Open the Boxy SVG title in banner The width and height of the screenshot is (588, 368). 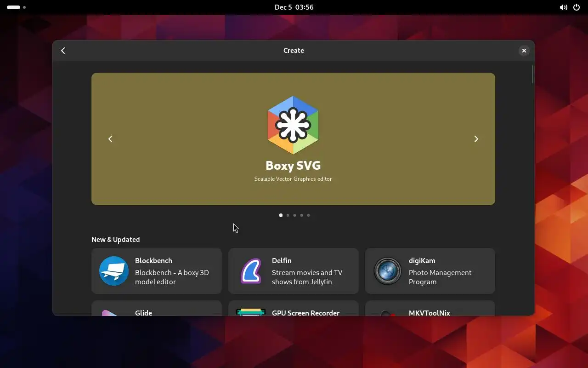[293, 165]
